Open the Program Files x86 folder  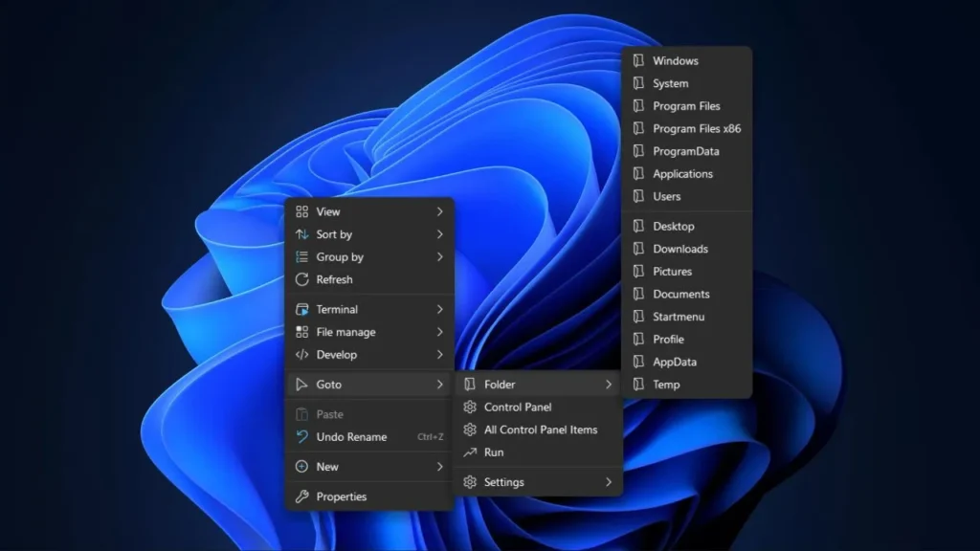tap(696, 128)
